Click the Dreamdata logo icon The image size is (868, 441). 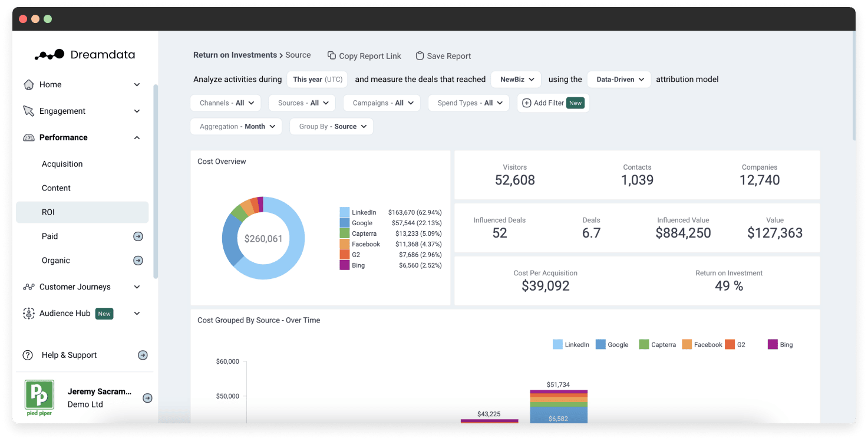click(49, 55)
